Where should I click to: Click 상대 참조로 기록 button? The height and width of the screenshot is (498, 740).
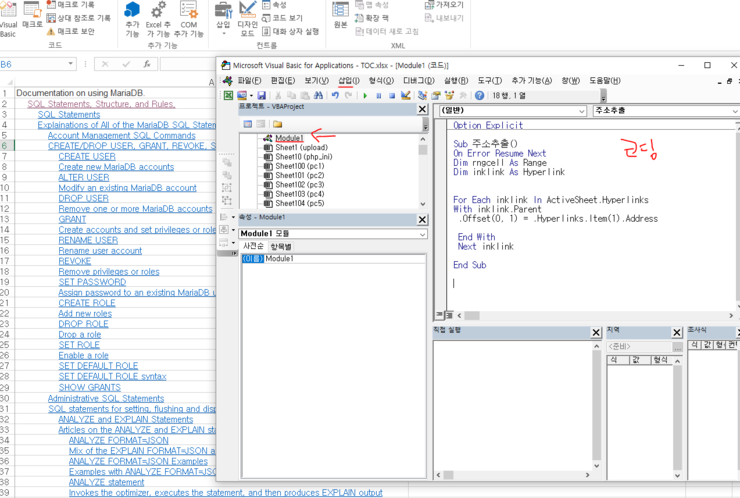point(78,18)
